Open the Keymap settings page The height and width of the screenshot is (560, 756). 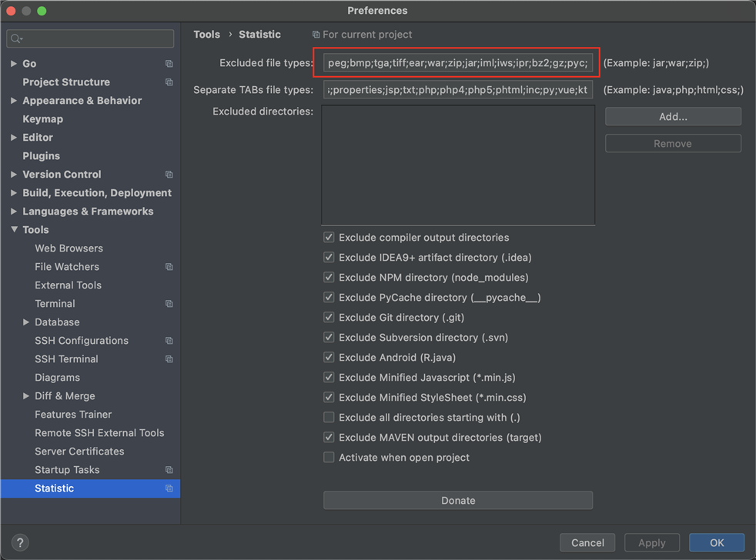[x=43, y=119]
